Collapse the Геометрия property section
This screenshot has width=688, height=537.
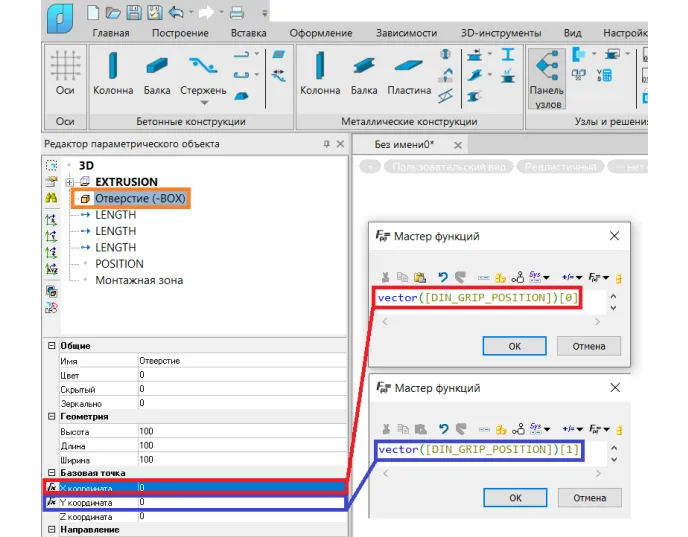coord(51,416)
